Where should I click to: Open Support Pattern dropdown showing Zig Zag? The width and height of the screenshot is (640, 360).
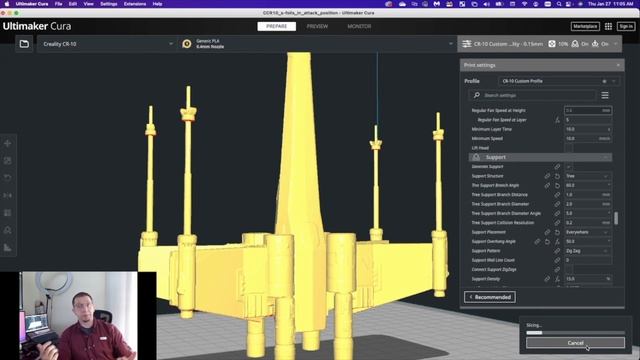pos(588,251)
